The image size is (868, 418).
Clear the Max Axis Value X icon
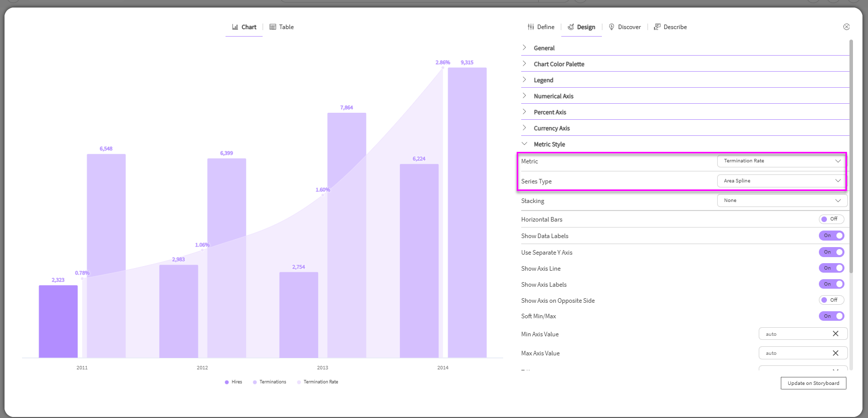(x=835, y=353)
